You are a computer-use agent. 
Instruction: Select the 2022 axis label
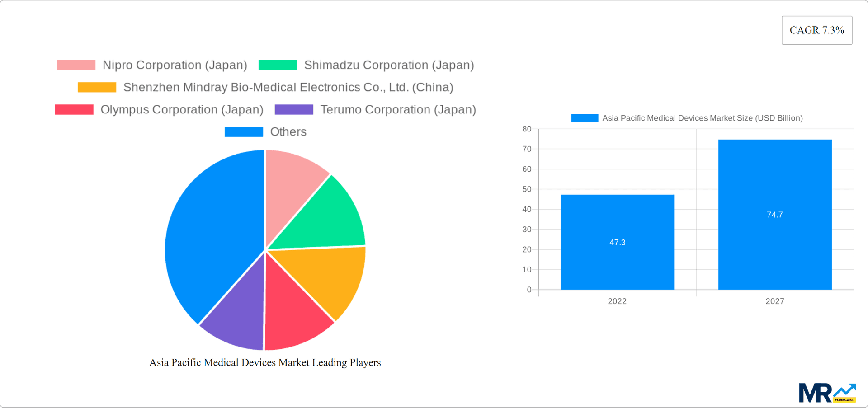click(x=617, y=301)
